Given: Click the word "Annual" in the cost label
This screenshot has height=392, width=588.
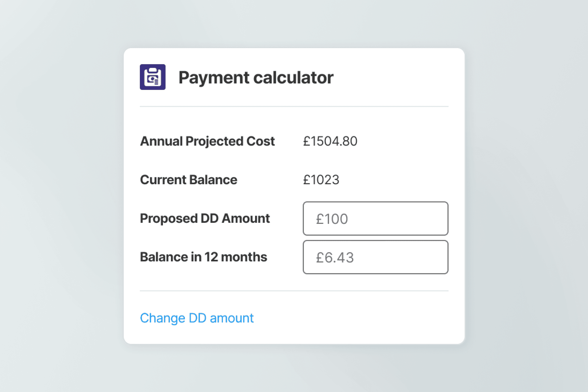Looking at the screenshot, I should (161, 141).
